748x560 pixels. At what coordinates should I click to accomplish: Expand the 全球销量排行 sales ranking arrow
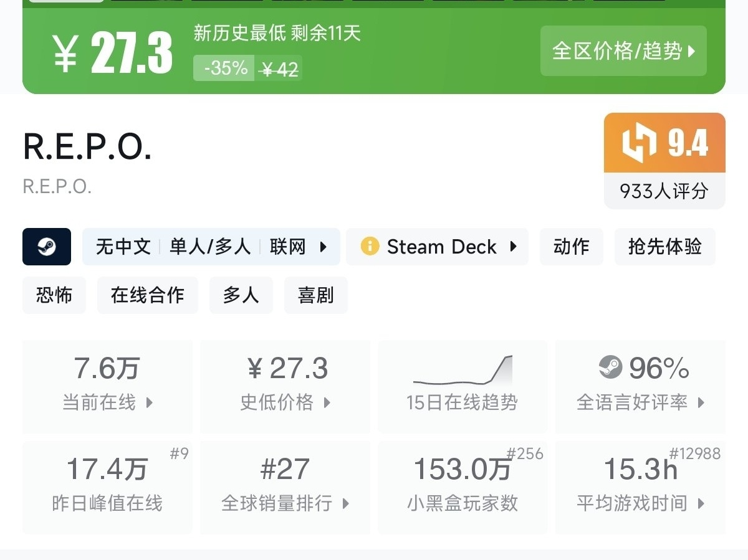tap(346, 503)
